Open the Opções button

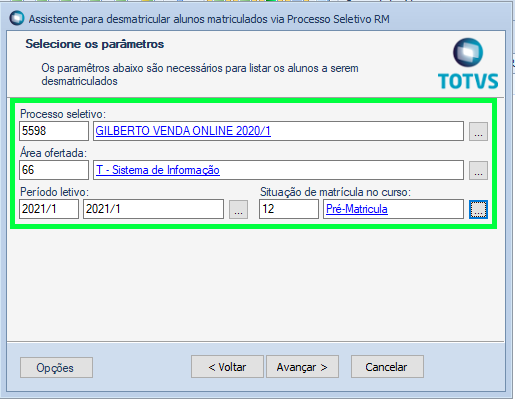pyautogui.click(x=56, y=368)
